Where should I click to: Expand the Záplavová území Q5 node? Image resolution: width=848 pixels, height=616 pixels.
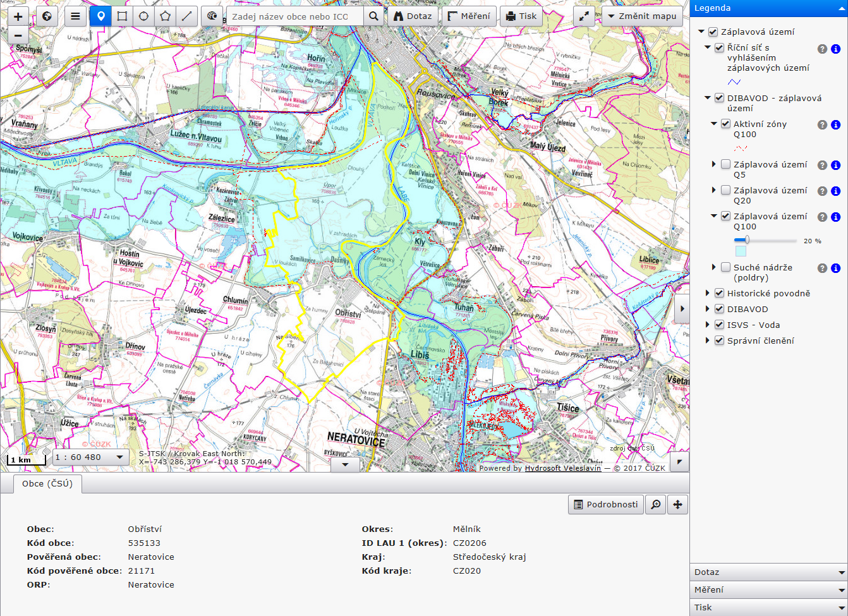(x=714, y=164)
